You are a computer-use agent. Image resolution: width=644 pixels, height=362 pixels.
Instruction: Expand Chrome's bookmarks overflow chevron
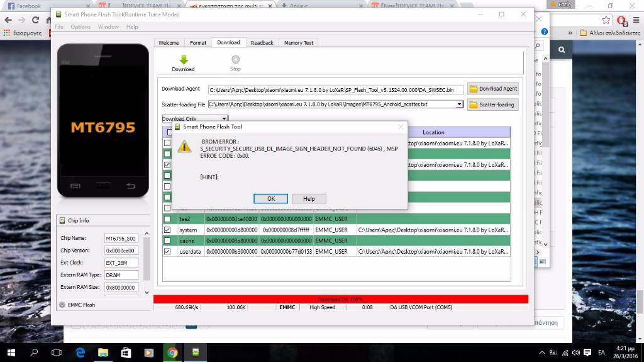pos(570,33)
